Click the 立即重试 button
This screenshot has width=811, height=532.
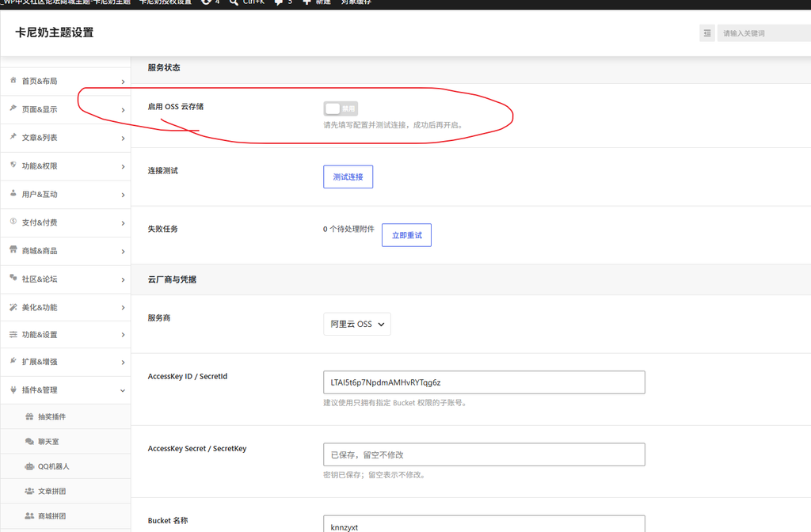click(x=406, y=235)
